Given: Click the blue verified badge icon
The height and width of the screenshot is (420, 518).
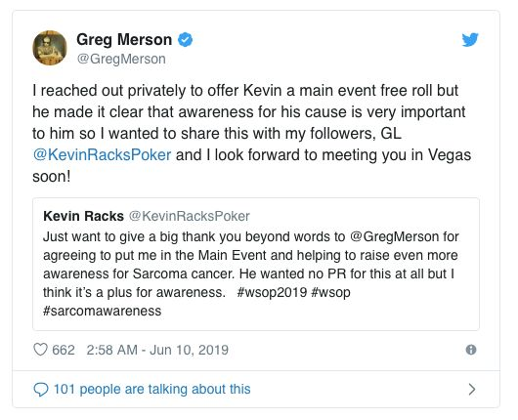Looking at the screenshot, I should [185, 40].
